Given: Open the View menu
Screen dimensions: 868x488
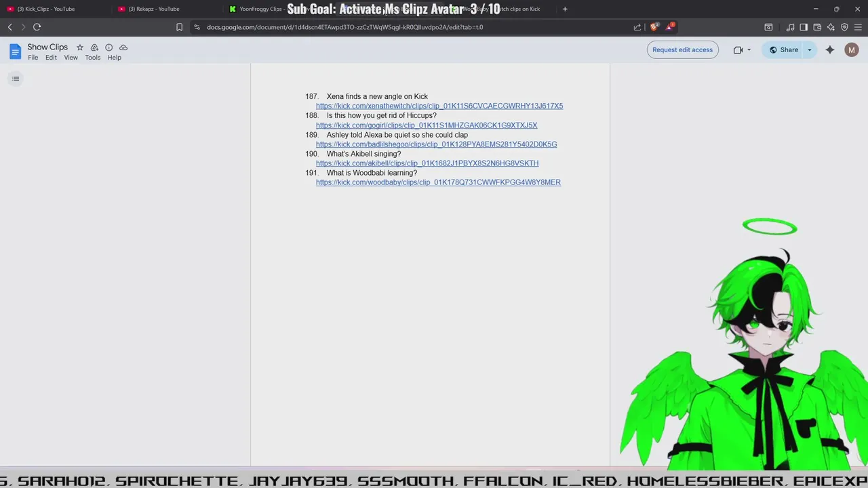Looking at the screenshot, I should tap(71, 58).
